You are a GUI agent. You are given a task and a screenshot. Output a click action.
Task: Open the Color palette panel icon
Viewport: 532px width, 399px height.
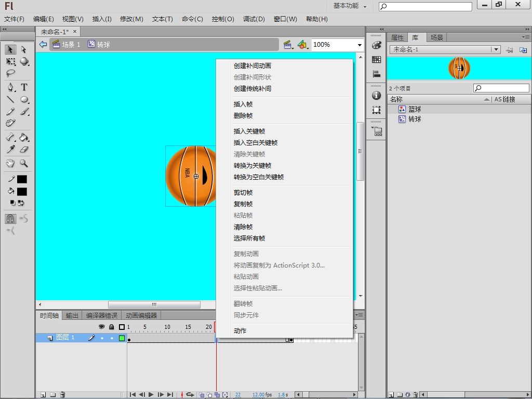tap(377, 45)
